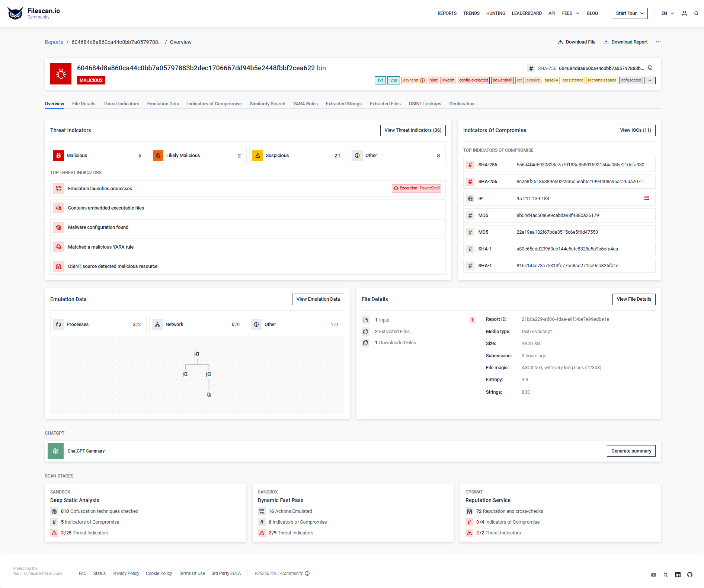Image resolution: width=704 pixels, height=588 pixels.
Task: Open the user account icon
Action: 684,13
